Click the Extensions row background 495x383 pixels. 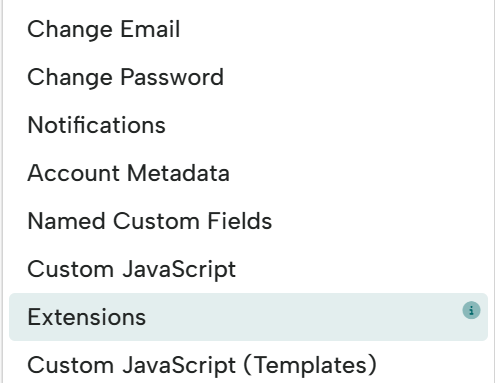pos(248,317)
